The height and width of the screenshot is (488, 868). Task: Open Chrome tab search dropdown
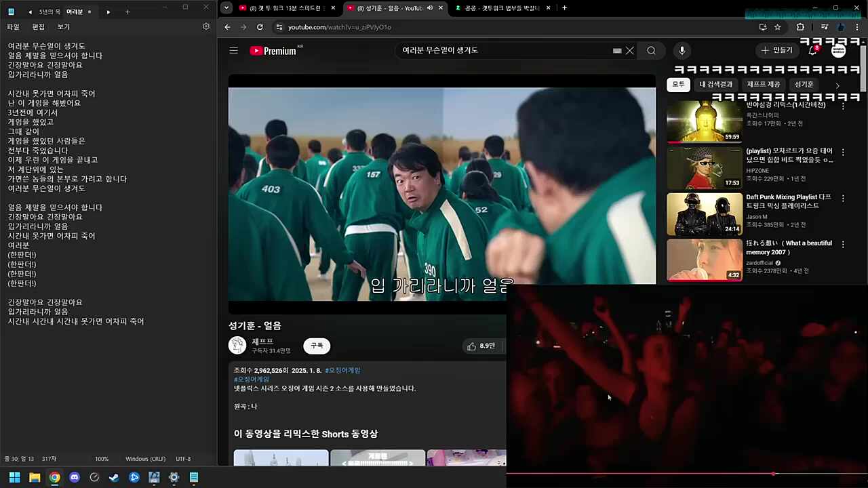(226, 8)
